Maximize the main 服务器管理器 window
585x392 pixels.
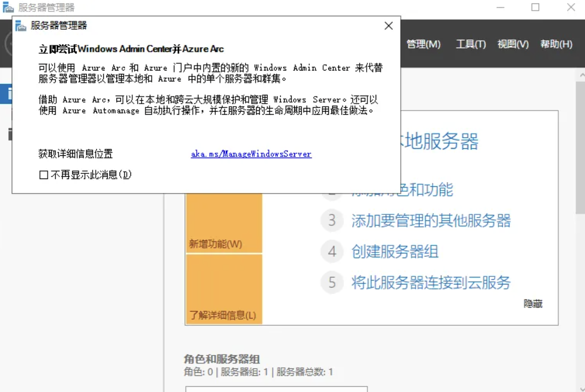[535, 7]
